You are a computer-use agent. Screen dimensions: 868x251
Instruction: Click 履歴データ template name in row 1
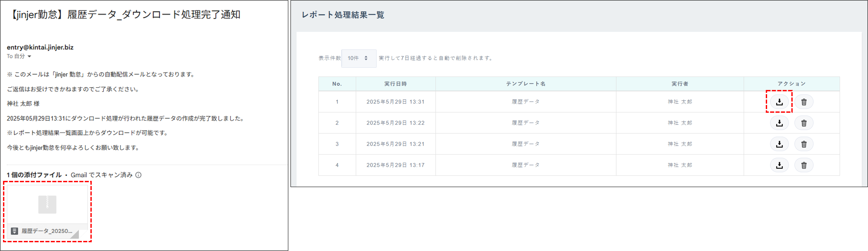[526, 102]
